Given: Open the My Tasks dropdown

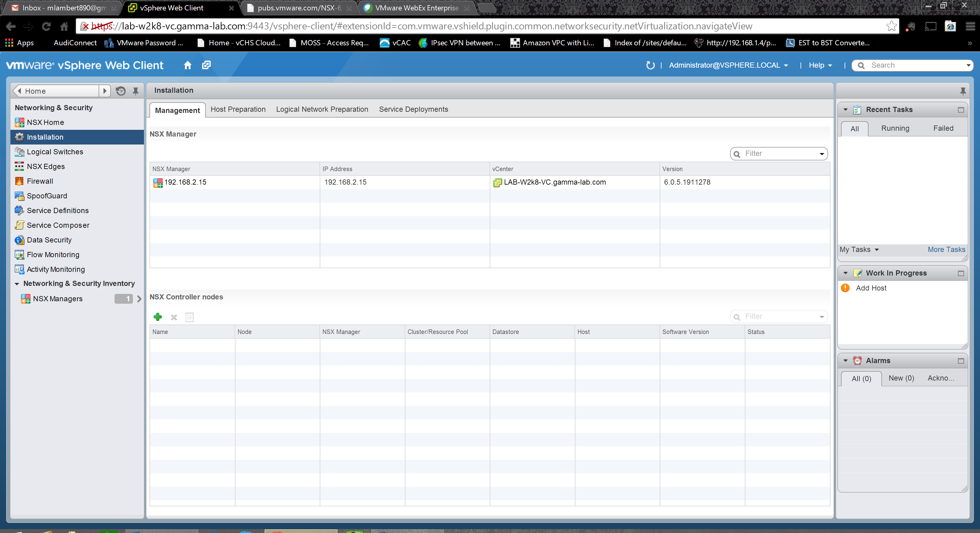Looking at the screenshot, I should (859, 250).
